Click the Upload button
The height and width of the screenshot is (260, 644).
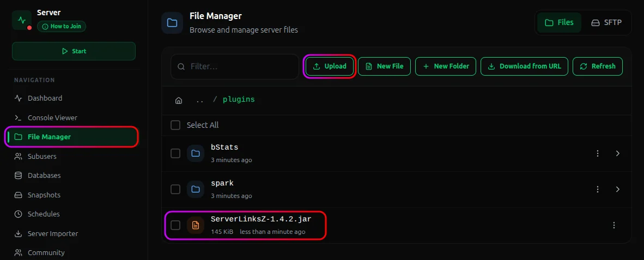pos(330,66)
